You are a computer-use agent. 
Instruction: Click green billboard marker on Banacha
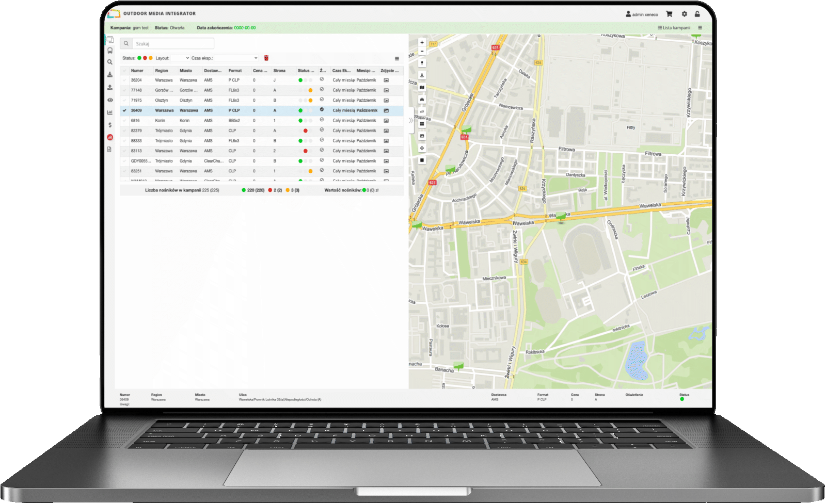458,367
